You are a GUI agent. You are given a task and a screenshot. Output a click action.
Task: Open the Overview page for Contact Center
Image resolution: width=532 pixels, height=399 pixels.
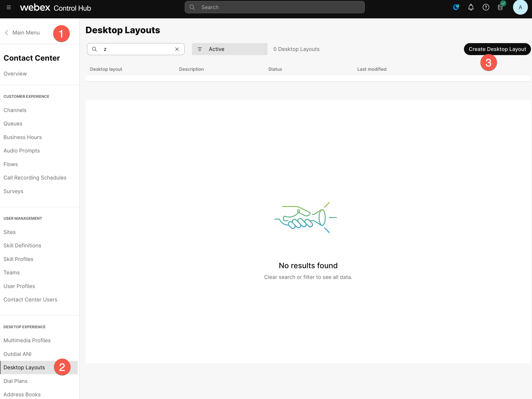pyautogui.click(x=15, y=74)
